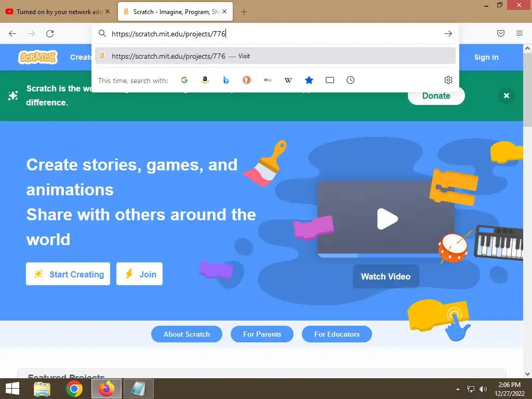Search with Google this time
Image resolution: width=532 pixels, height=399 pixels.
(x=184, y=80)
